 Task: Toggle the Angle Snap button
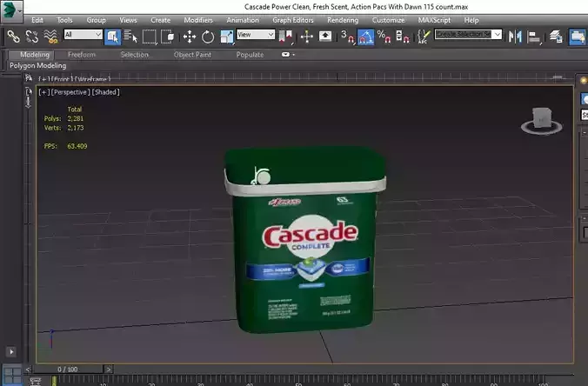(365, 37)
